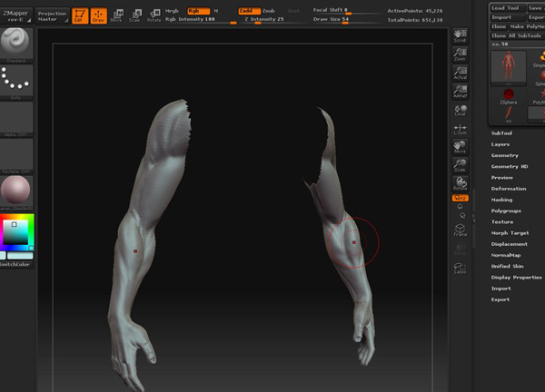Screen dimensions: 545x392
Task: Click the Frame icon
Action: [x=460, y=230]
